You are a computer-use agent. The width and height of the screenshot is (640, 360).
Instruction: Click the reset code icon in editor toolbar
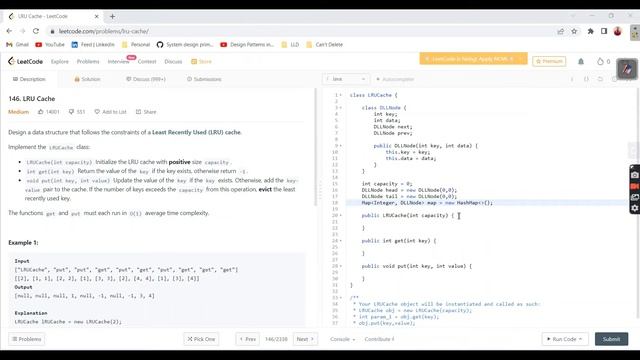[600, 79]
